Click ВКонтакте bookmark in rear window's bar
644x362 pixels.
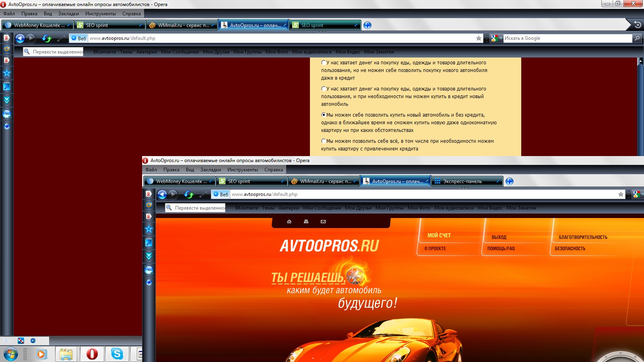105,52
